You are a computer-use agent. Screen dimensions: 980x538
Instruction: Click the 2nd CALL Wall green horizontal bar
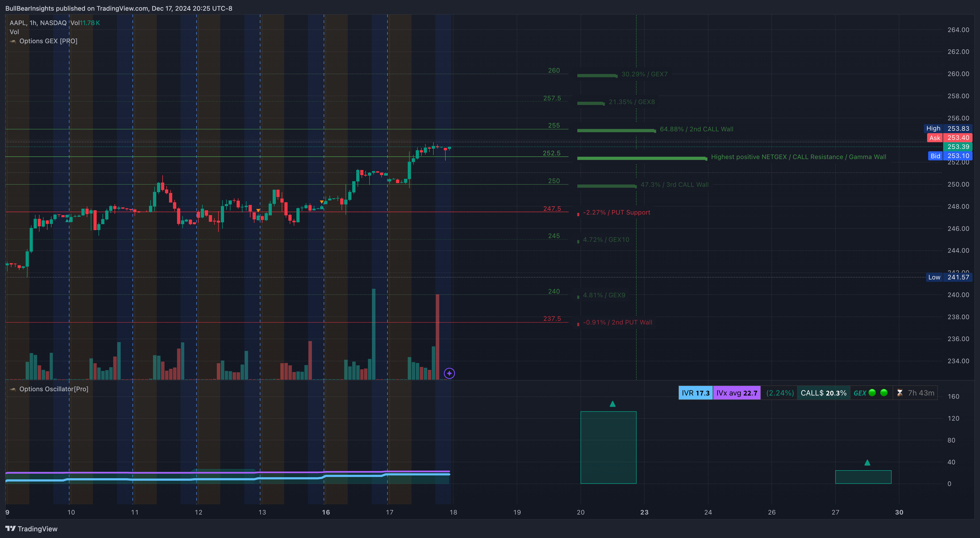616,131
